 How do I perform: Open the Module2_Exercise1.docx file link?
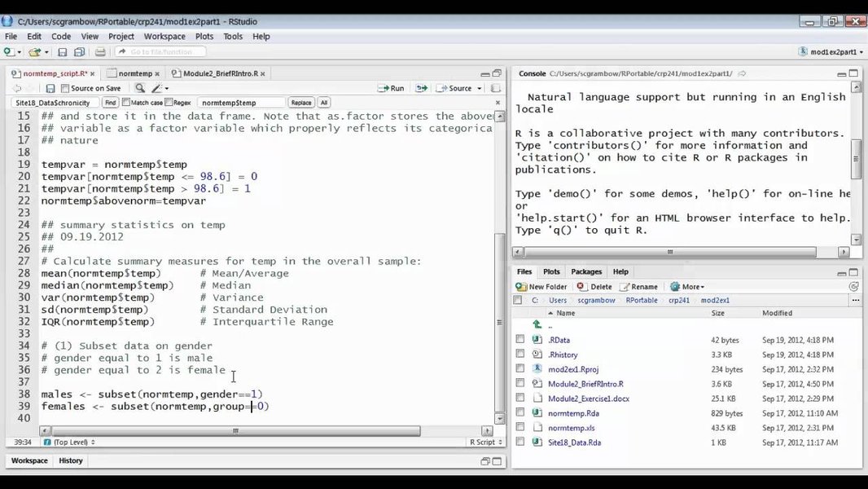589,399
